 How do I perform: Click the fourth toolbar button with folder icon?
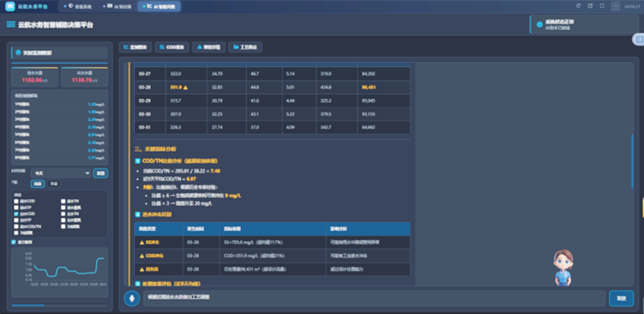tap(245, 47)
